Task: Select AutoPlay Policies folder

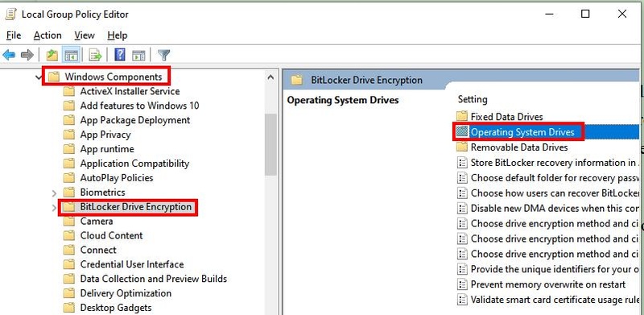Action: [x=117, y=178]
